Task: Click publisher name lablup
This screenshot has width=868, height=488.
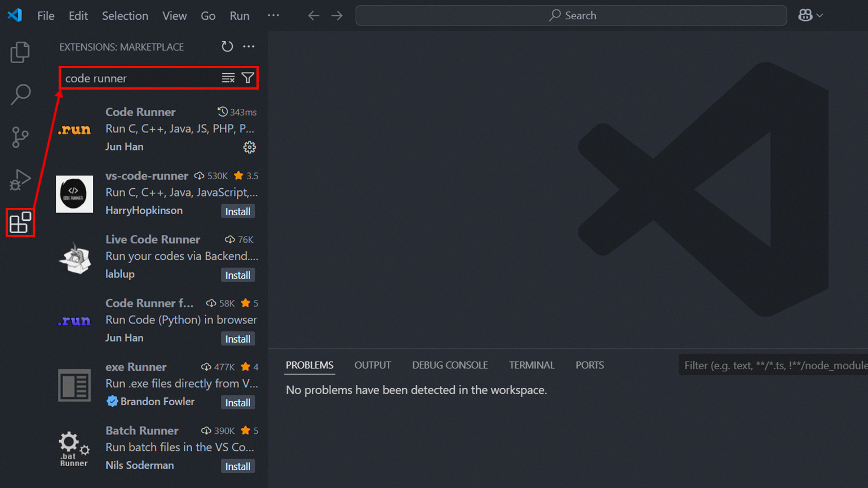Action: (x=120, y=274)
